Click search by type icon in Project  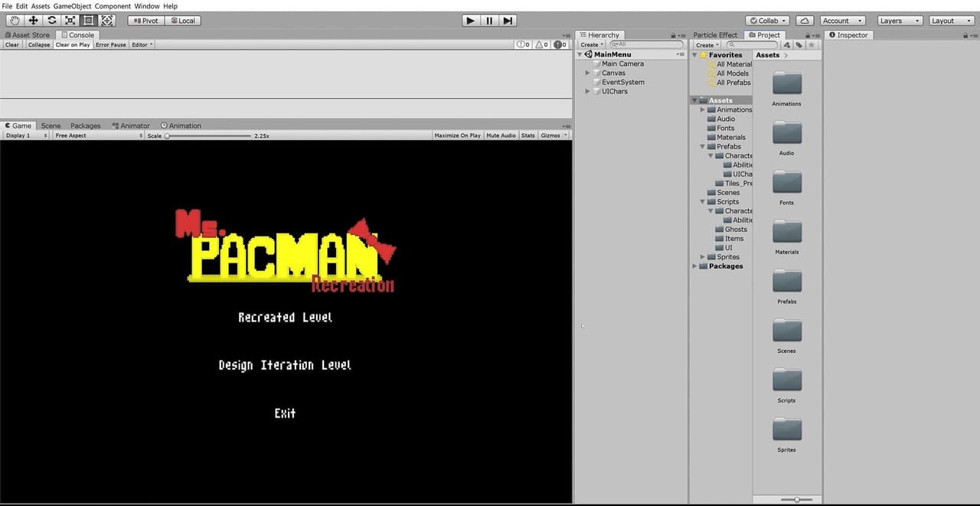(x=787, y=44)
